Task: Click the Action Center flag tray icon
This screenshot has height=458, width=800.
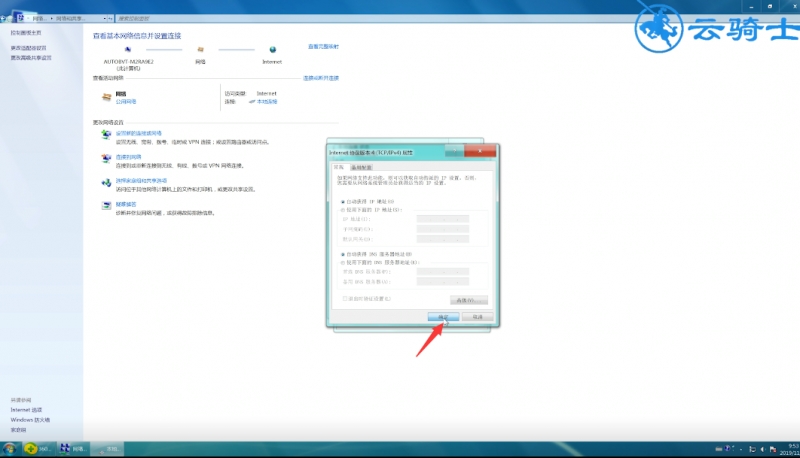Action: point(773,449)
